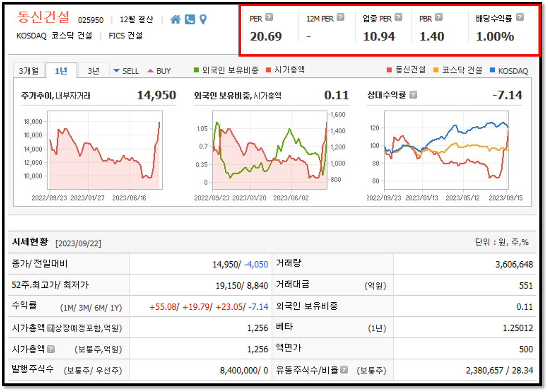Viewport: 548px width, 392px height.
Task: Click the blue SELL triangle marker
Action: pyautogui.click(x=116, y=71)
